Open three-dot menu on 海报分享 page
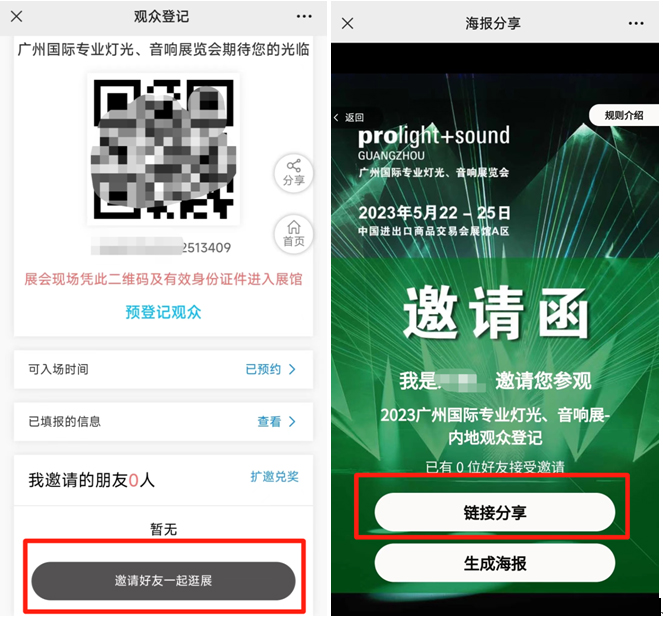Viewport: 663px width, 619px height. [x=636, y=23]
